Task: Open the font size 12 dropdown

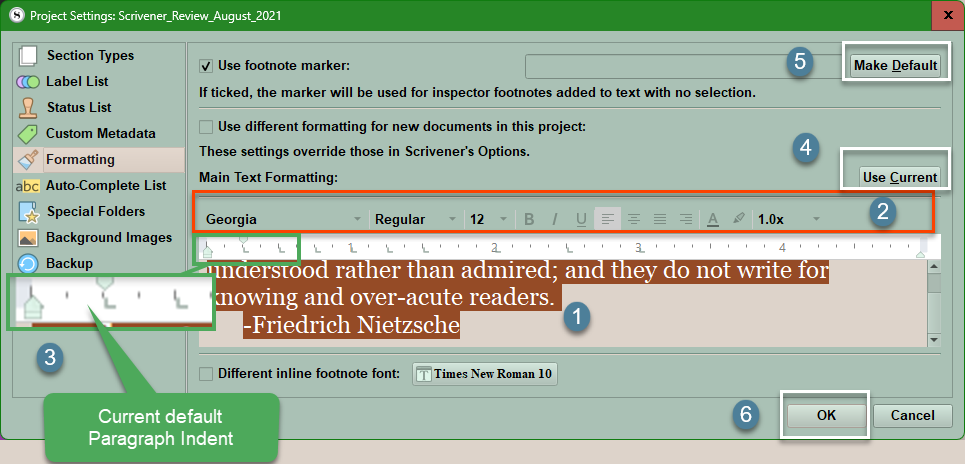Action: (489, 219)
